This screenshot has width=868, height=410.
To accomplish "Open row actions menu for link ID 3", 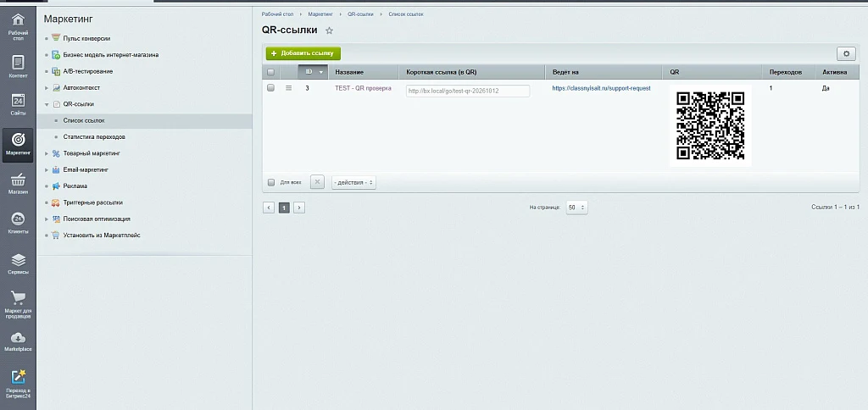I will tap(288, 88).
